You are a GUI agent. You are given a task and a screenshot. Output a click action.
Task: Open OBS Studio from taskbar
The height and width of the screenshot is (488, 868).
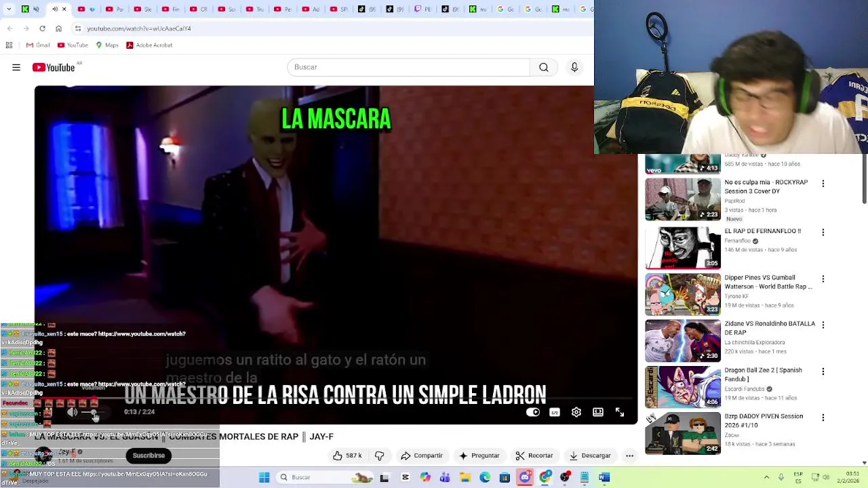[565, 477]
